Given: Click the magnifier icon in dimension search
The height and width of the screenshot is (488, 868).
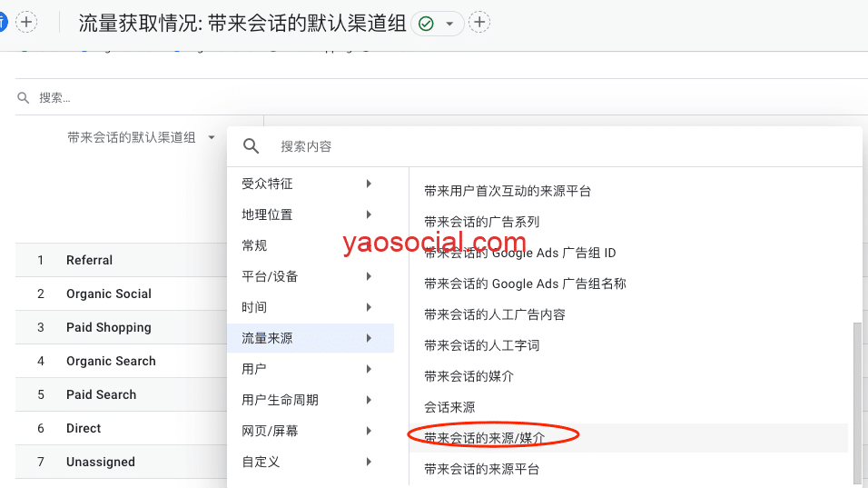Looking at the screenshot, I should [252, 146].
